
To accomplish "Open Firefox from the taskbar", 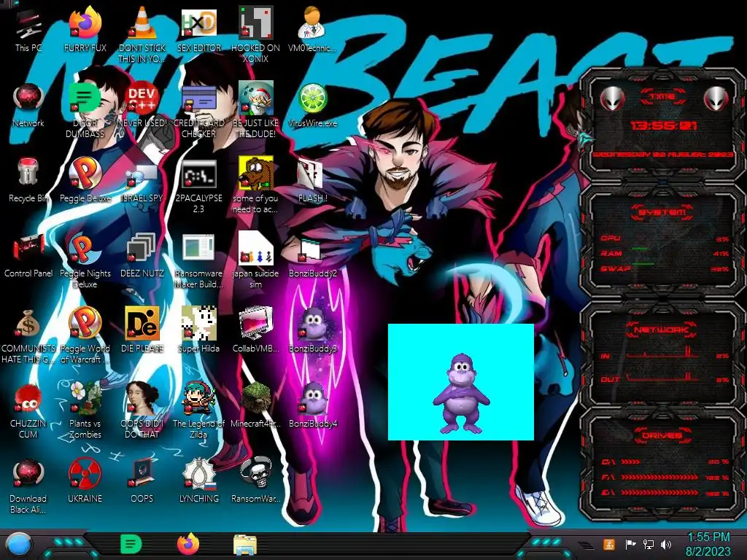I will (x=188, y=544).
